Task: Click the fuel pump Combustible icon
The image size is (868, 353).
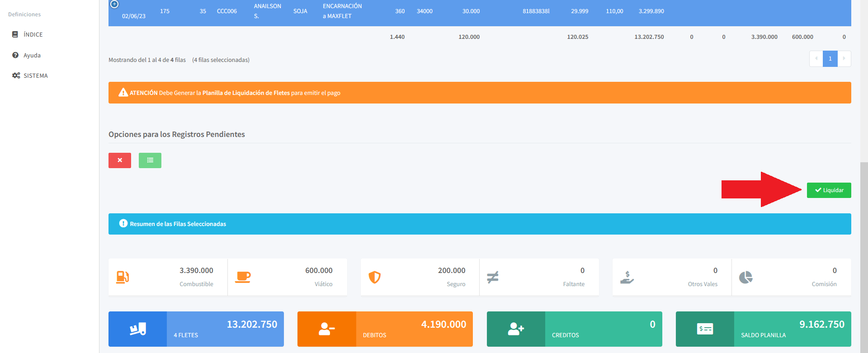Action: pyautogui.click(x=123, y=277)
